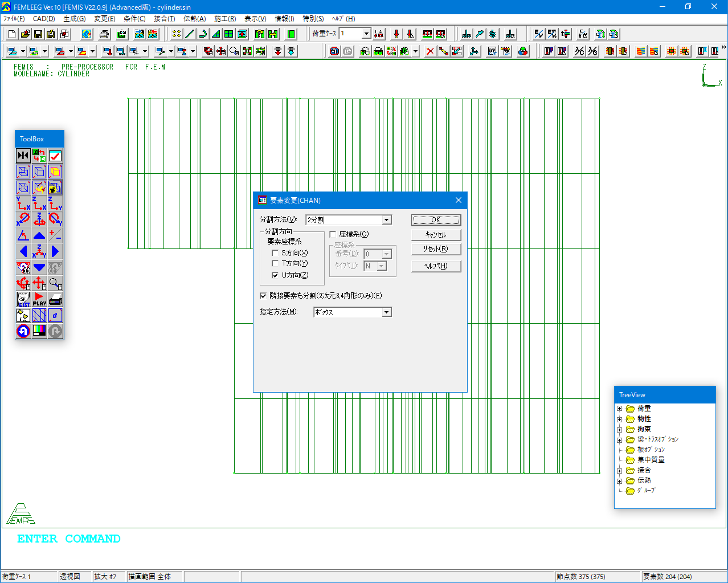Open the 条件(C) menu
This screenshot has width=728, height=583.
(x=134, y=19)
